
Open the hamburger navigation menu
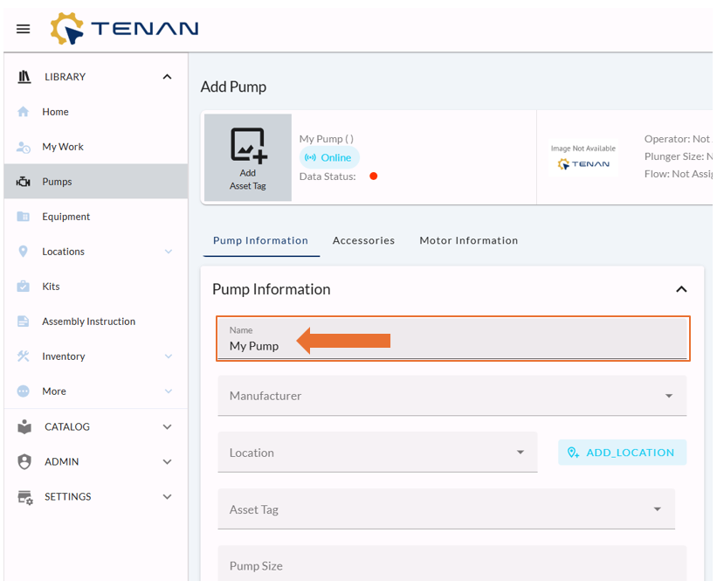coord(24,29)
